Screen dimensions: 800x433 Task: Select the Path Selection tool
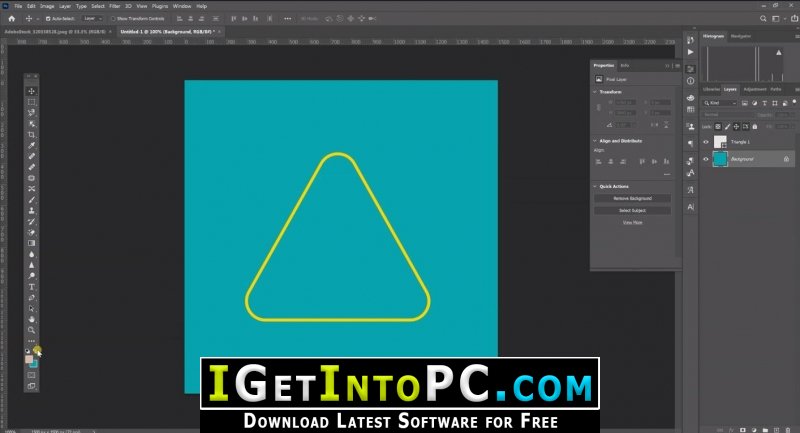tap(32, 309)
